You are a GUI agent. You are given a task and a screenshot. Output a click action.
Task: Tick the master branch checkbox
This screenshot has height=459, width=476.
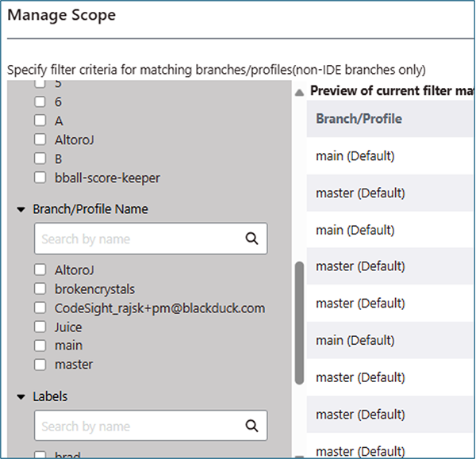(40, 365)
